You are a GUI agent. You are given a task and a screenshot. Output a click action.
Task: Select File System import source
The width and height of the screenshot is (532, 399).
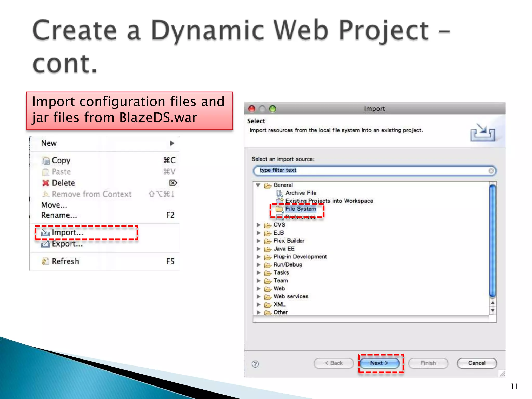click(x=301, y=209)
